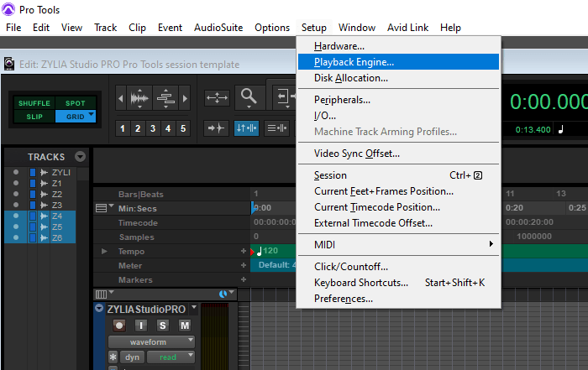Add marker plus button

(x=244, y=279)
